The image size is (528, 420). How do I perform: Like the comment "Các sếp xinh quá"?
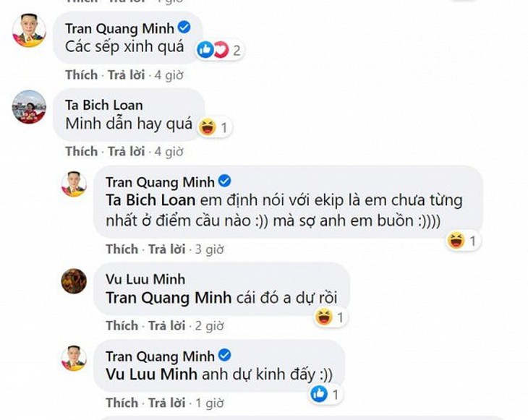(x=81, y=74)
